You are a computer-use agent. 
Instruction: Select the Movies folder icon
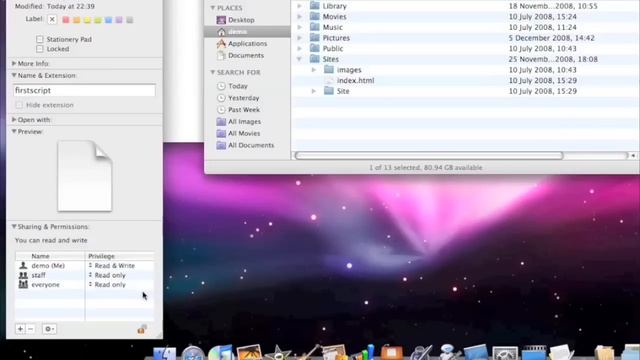click(x=315, y=16)
